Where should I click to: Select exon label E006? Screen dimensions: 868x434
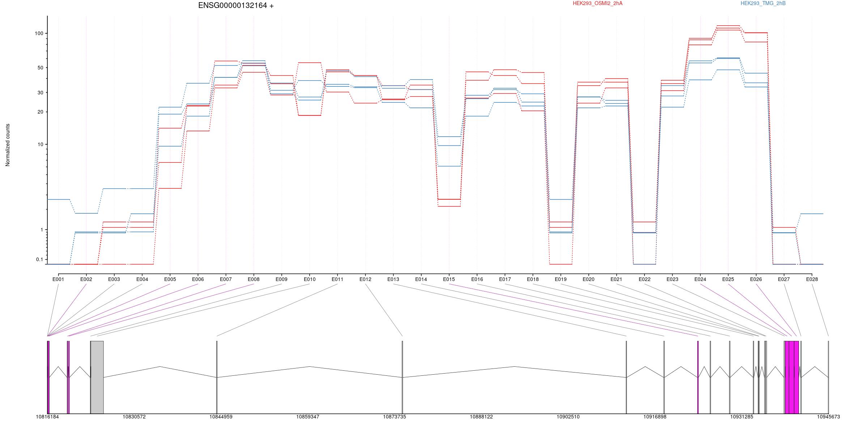(198, 279)
